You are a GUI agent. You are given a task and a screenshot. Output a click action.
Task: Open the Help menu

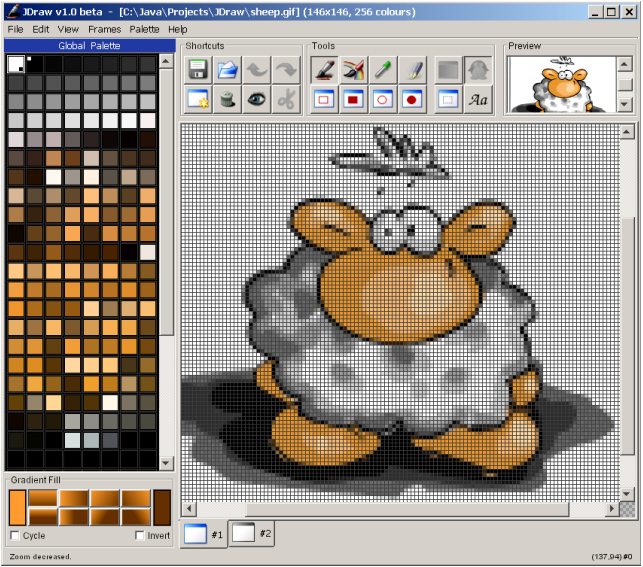(178, 30)
